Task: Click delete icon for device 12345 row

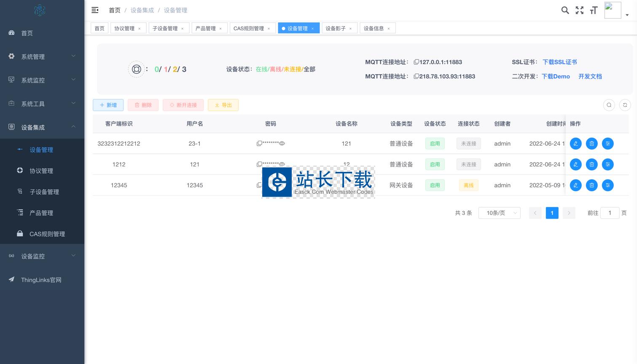Action: click(591, 185)
